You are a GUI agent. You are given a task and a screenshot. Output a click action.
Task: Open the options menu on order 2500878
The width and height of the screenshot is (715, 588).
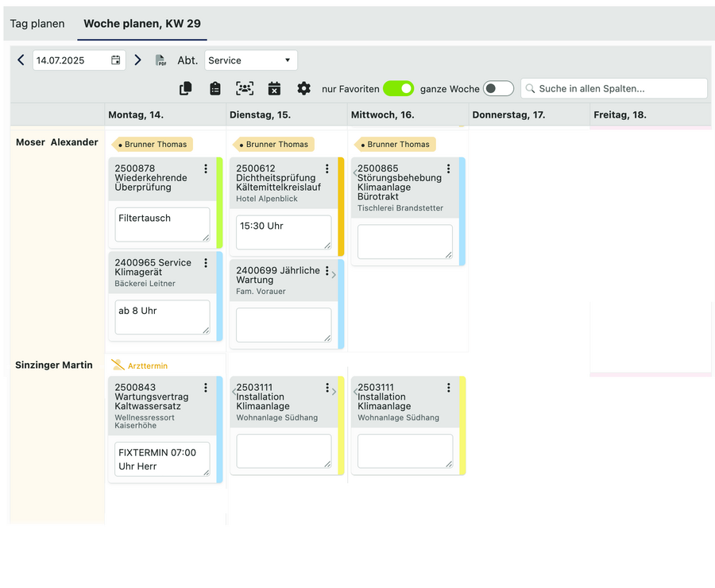(207, 168)
